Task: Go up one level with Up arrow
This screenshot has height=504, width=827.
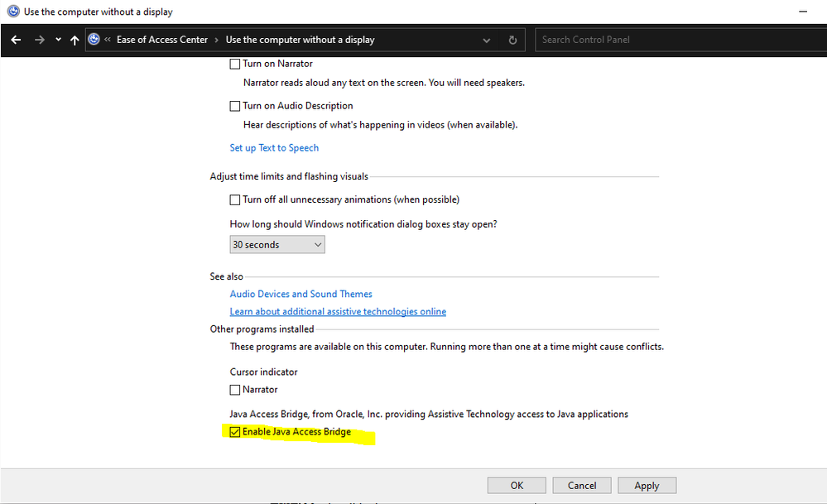Action: 75,40
